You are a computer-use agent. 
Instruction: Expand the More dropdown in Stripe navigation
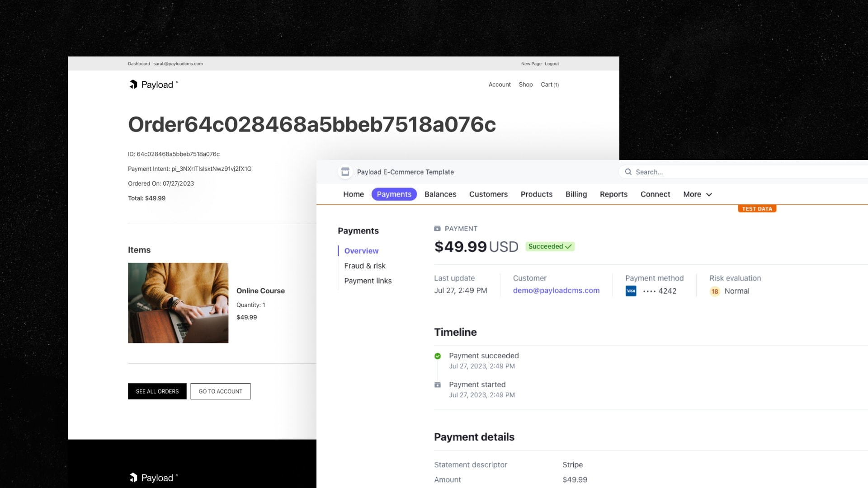tap(697, 194)
